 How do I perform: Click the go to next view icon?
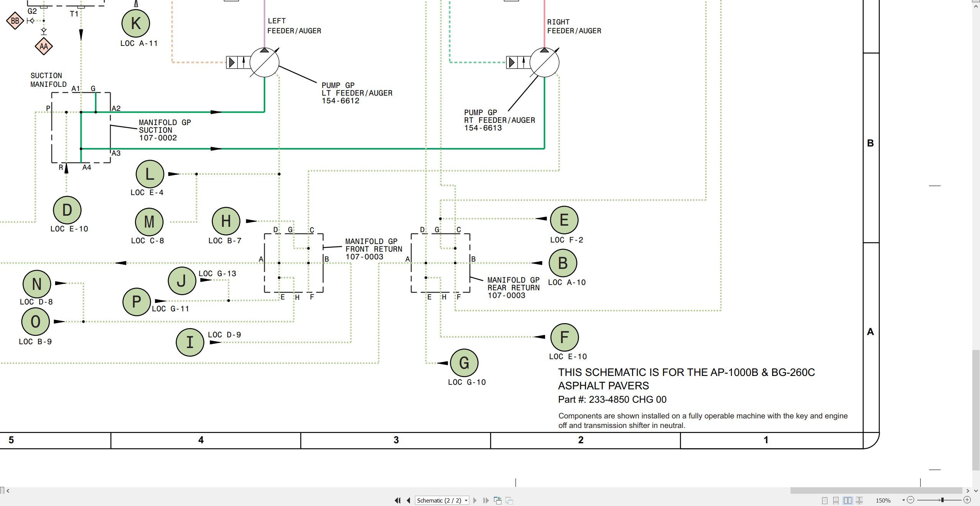(x=509, y=500)
